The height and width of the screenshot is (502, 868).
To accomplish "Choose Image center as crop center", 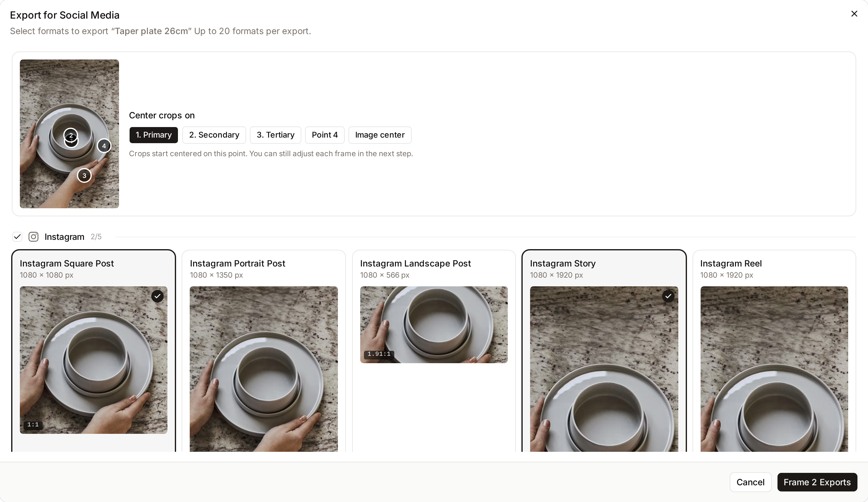I will tap(380, 135).
